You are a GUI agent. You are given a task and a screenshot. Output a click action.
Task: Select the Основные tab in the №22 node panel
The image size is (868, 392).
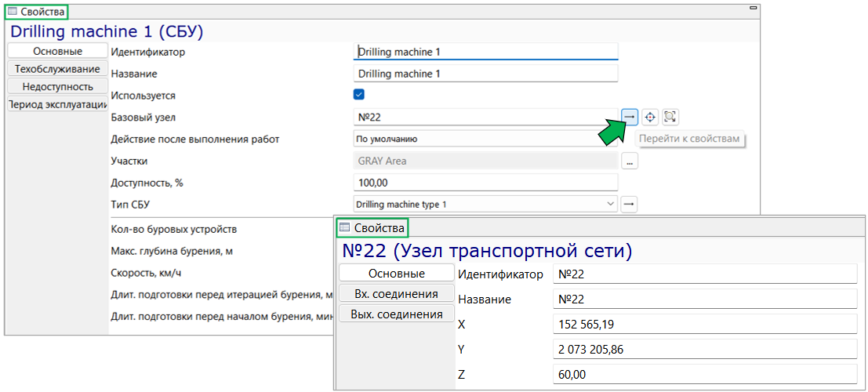point(396,274)
